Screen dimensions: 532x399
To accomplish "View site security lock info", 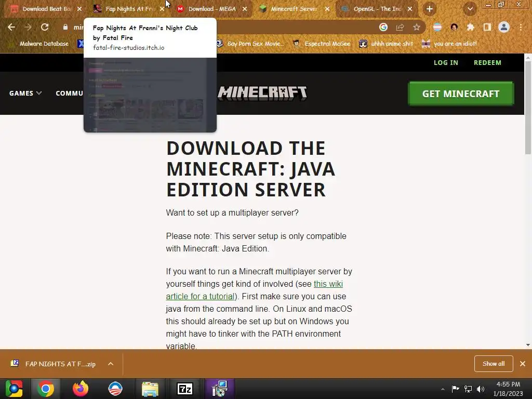I will pyautogui.click(x=65, y=27).
